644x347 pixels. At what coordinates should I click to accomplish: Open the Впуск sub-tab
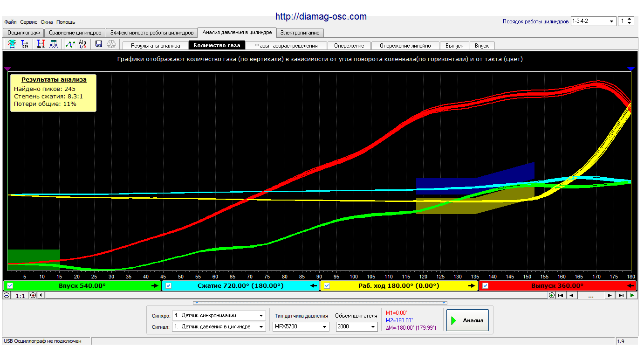482,45
